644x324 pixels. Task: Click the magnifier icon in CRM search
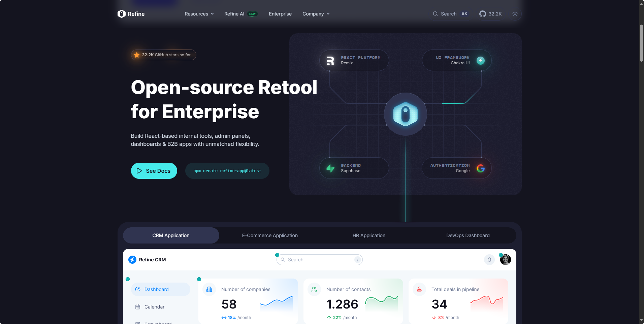click(x=283, y=260)
